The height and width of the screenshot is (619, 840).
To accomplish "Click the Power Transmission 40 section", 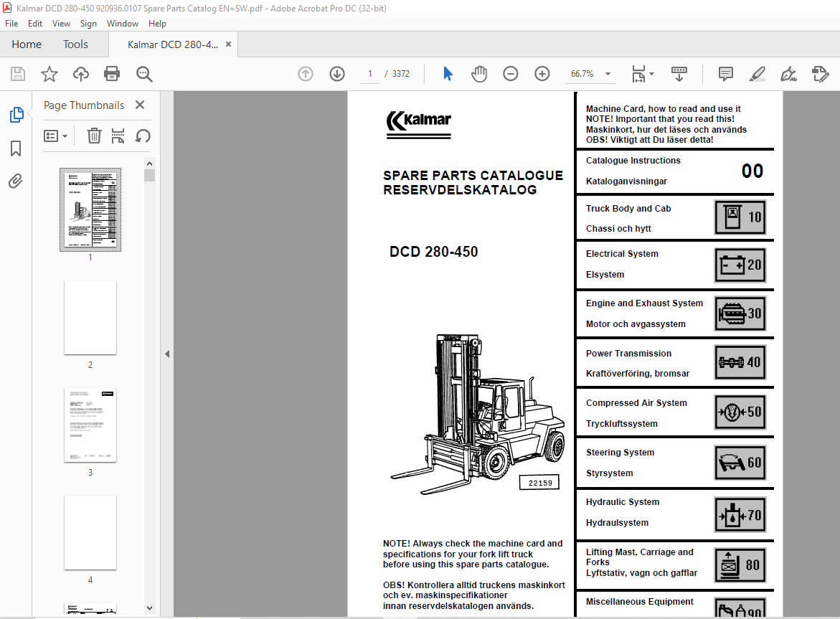I will [675, 363].
